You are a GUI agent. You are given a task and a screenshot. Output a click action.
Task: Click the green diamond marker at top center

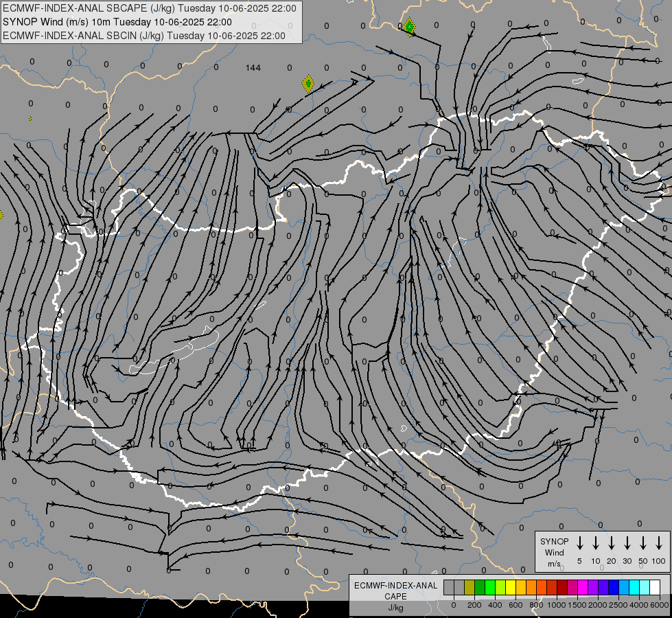410,27
